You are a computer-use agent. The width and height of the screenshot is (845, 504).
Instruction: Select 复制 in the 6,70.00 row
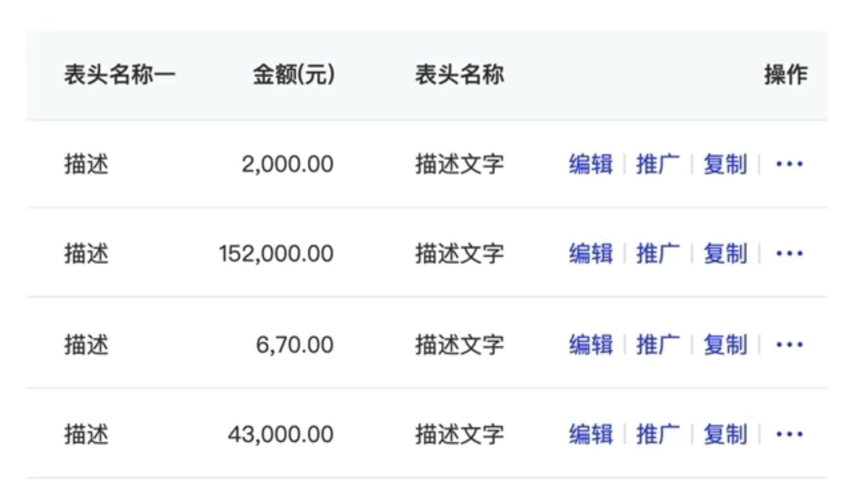(725, 344)
